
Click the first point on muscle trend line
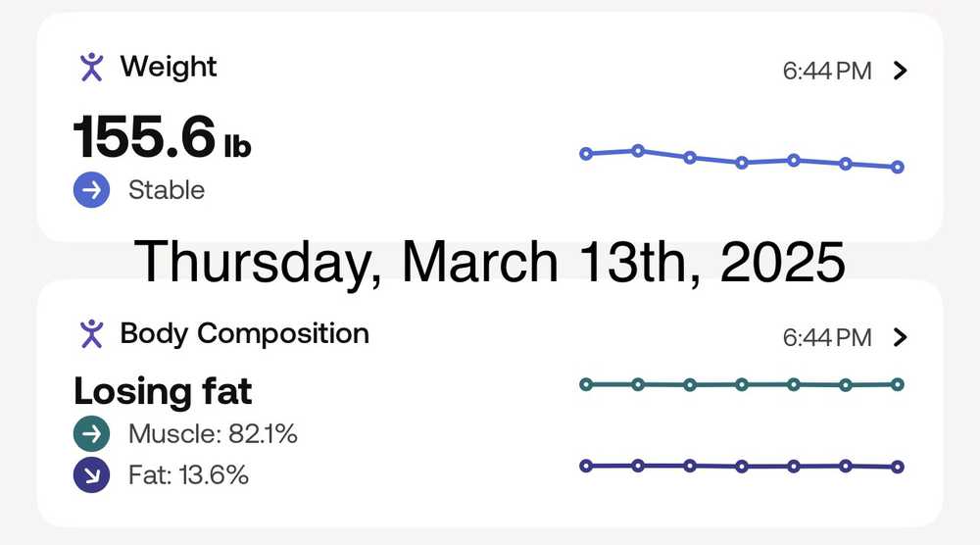point(586,384)
